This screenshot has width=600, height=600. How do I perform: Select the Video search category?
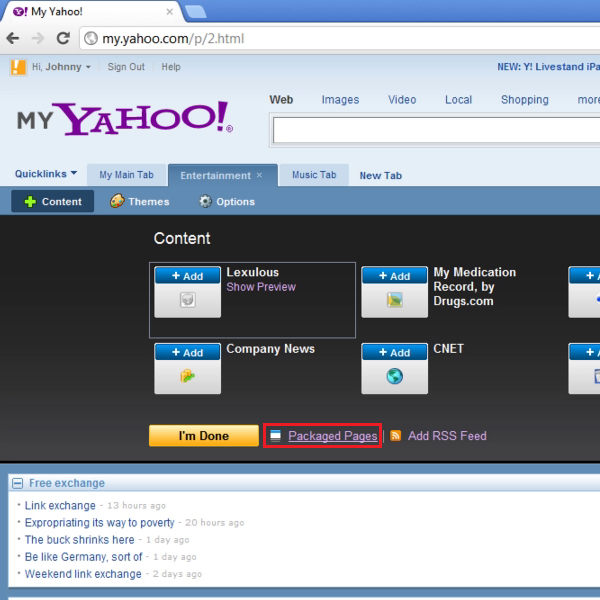pyautogui.click(x=402, y=99)
